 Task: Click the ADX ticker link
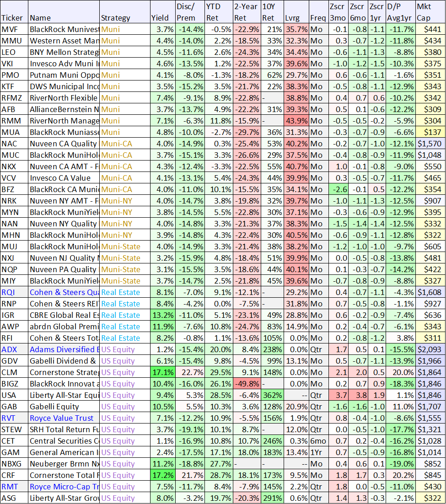coord(9,349)
